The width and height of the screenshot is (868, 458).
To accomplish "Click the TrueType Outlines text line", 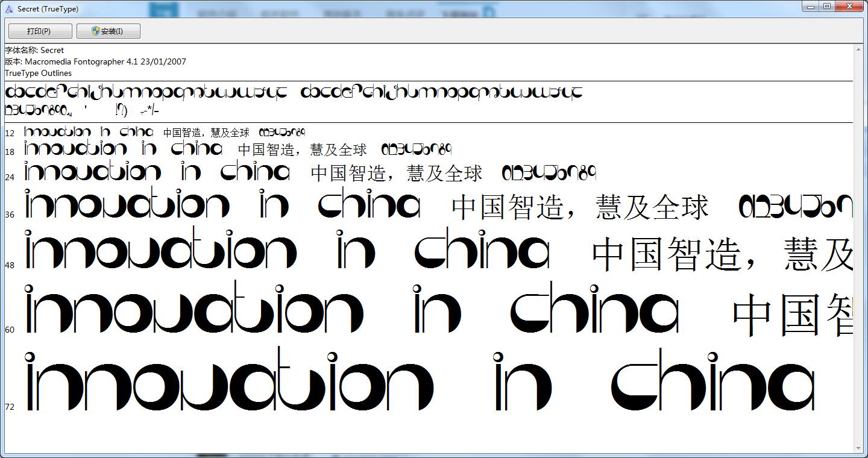I will pos(38,73).
